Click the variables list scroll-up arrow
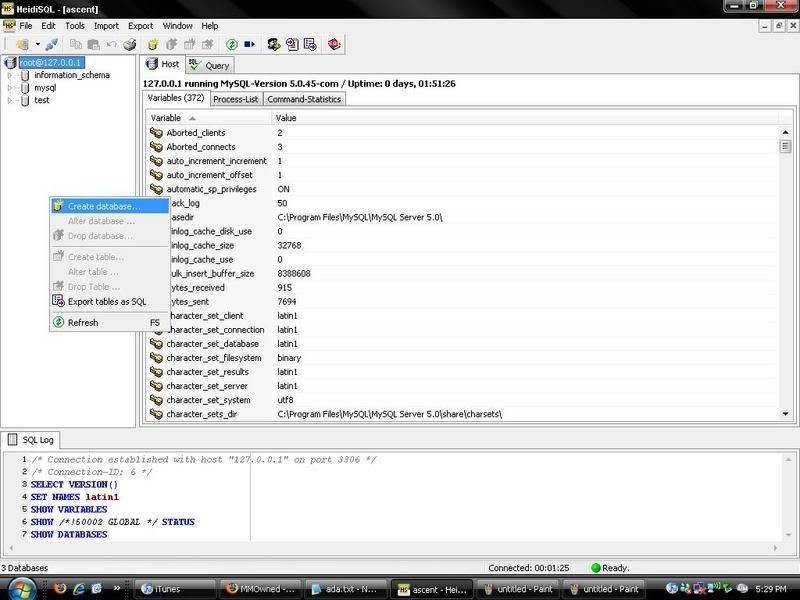The width and height of the screenshot is (800, 600). [x=786, y=132]
